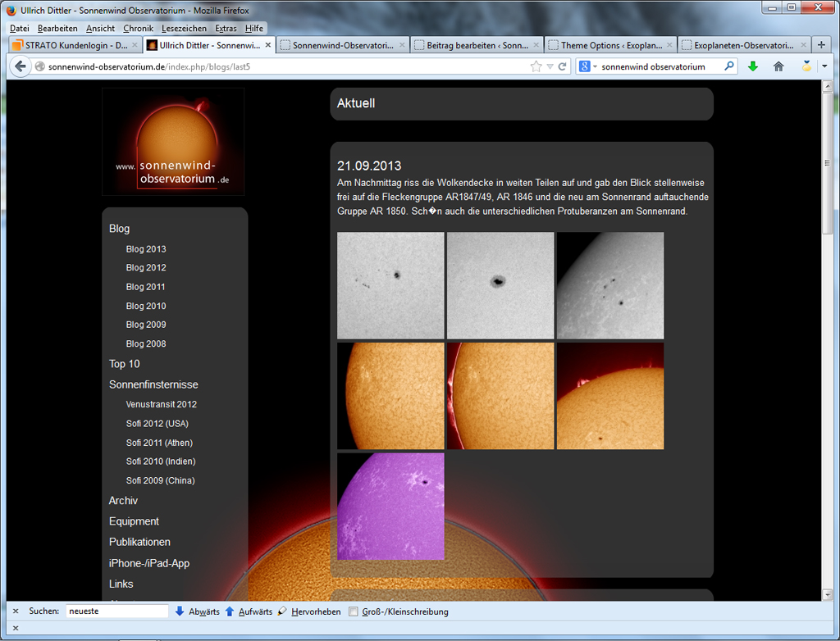Viewport: 840px width, 641px height.
Task: Open the Venustransit 2012 link
Action: 162,404
